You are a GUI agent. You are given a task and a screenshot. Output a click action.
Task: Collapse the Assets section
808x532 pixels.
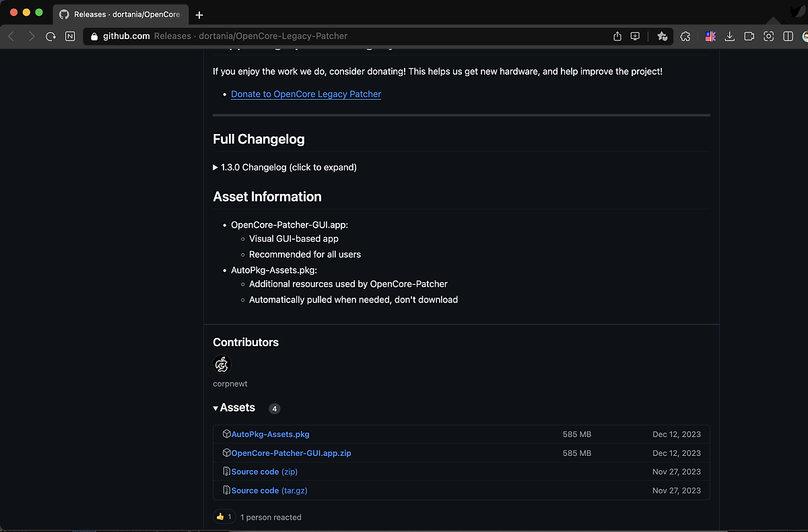pyautogui.click(x=234, y=407)
